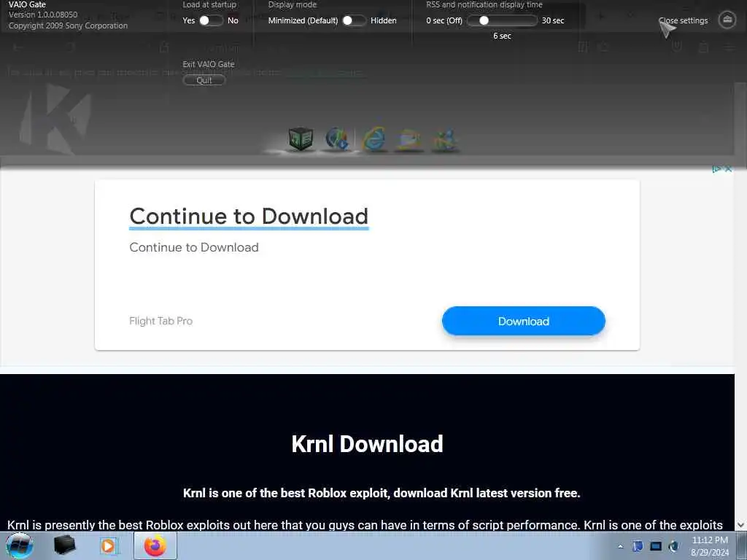The image size is (747, 560).
Task: Click the monitor icon in the system tray
Action: coord(656,546)
